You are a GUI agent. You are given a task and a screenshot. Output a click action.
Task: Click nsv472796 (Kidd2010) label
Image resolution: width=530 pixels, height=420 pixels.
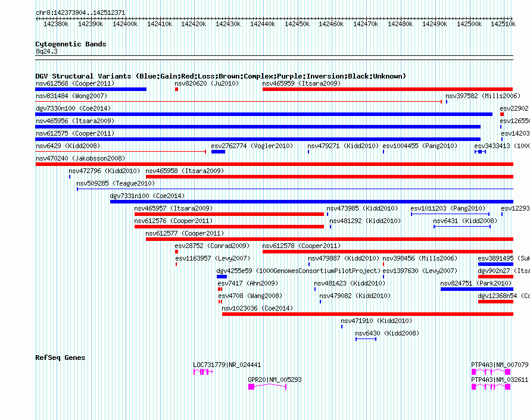pyautogui.click(x=104, y=171)
